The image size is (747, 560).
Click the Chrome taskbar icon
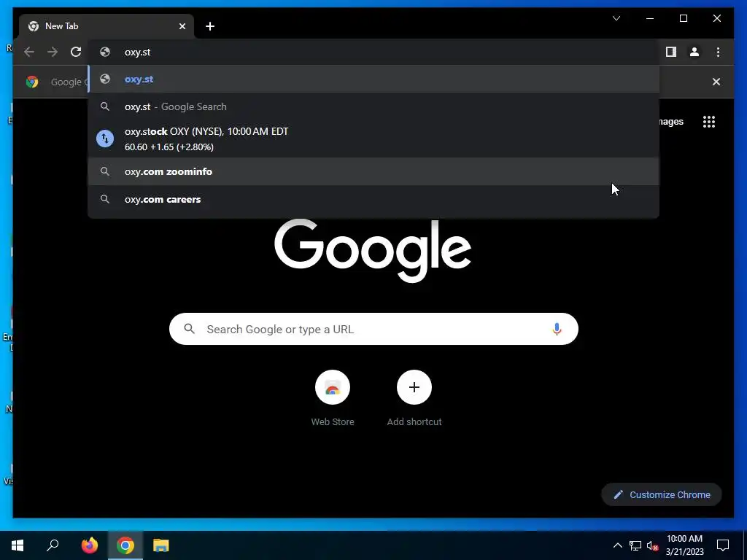(125, 545)
